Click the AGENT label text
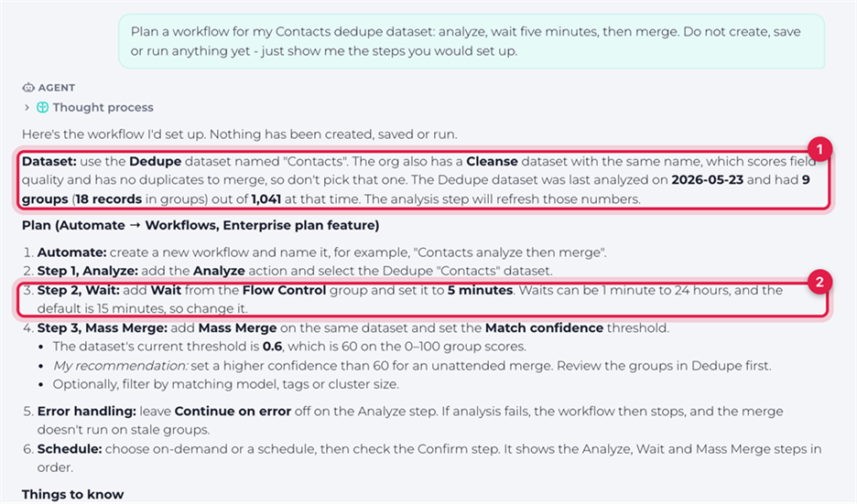The width and height of the screenshot is (857, 504). [56, 88]
